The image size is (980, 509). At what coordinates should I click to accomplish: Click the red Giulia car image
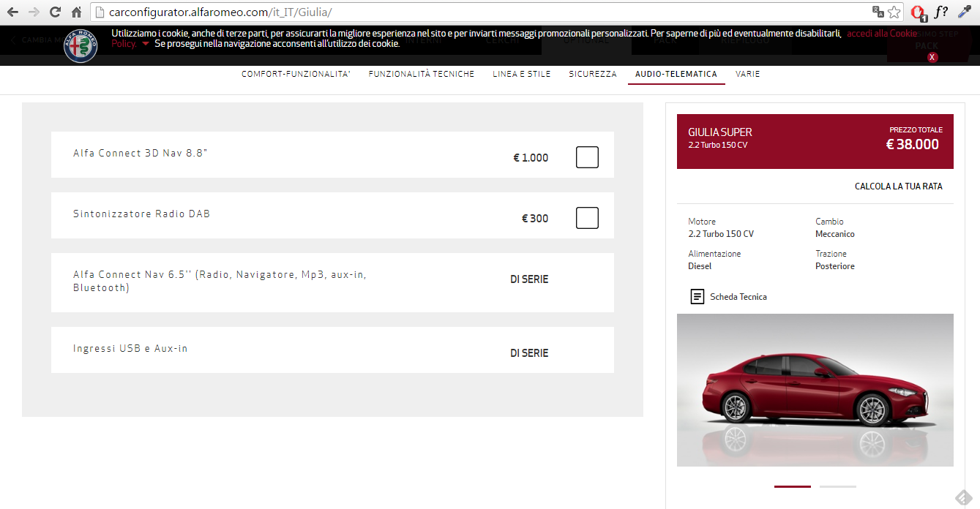click(815, 390)
